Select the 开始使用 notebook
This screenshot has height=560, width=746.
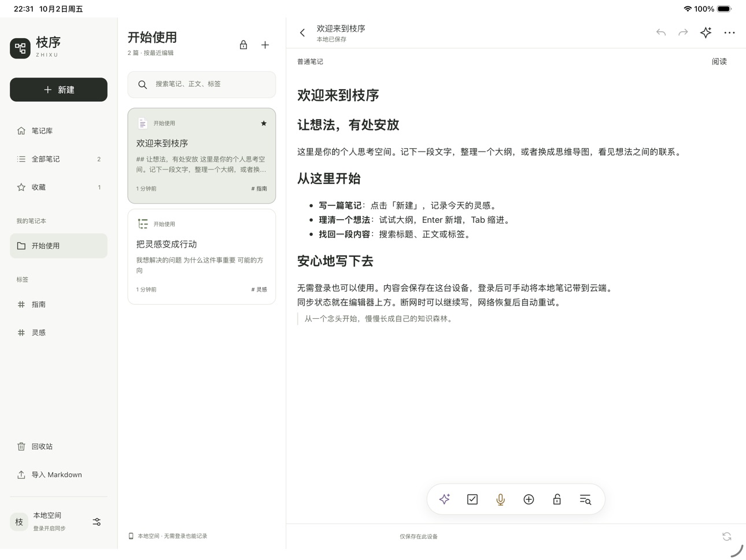[58, 246]
